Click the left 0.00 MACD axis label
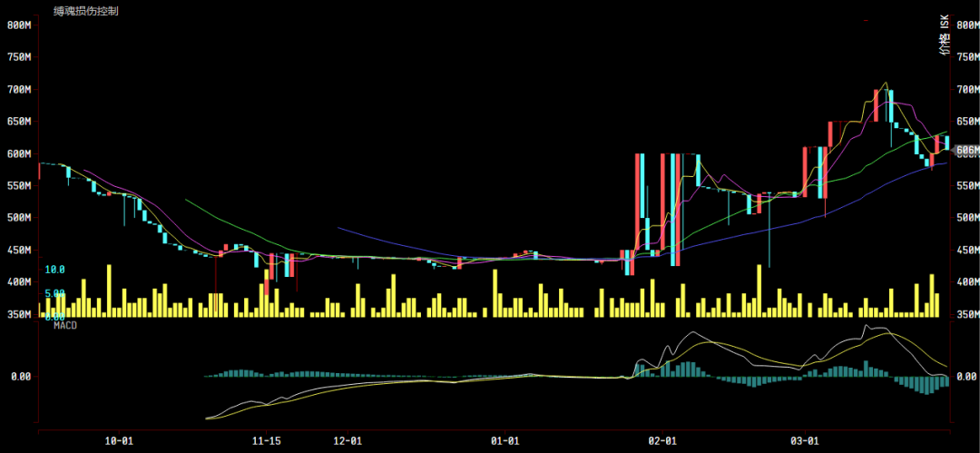Viewport: 980px width, 453px height. click(21, 376)
